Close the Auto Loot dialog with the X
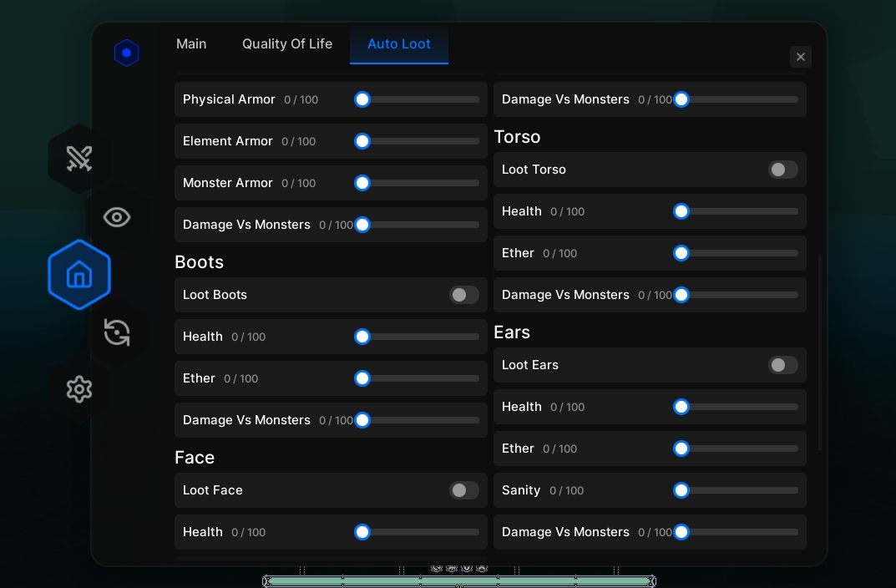Image resolution: width=896 pixels, height=588 pixels. tap(800, 57)
